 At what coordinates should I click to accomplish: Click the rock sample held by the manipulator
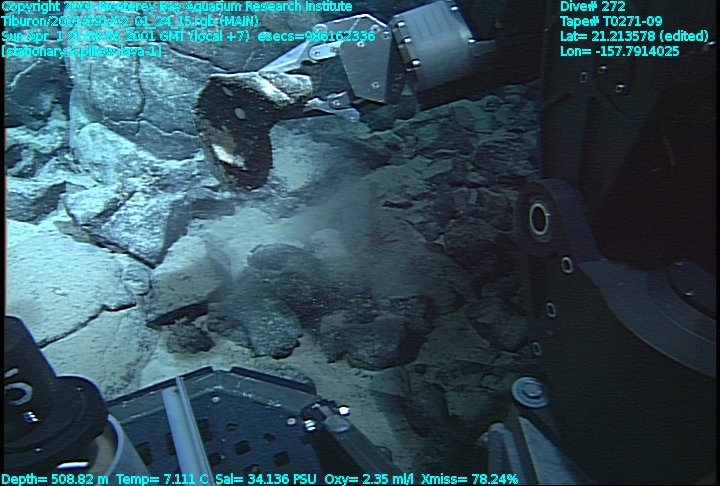tap(240, 125)
